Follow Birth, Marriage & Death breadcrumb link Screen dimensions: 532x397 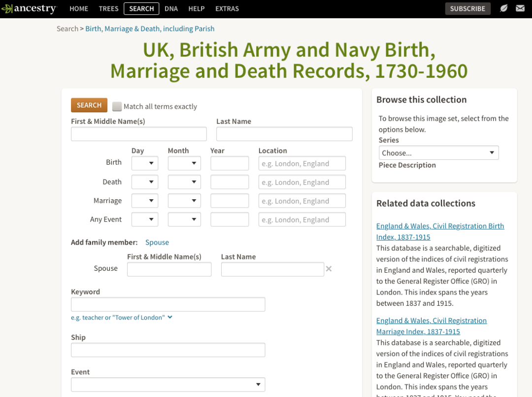(150, 29)
